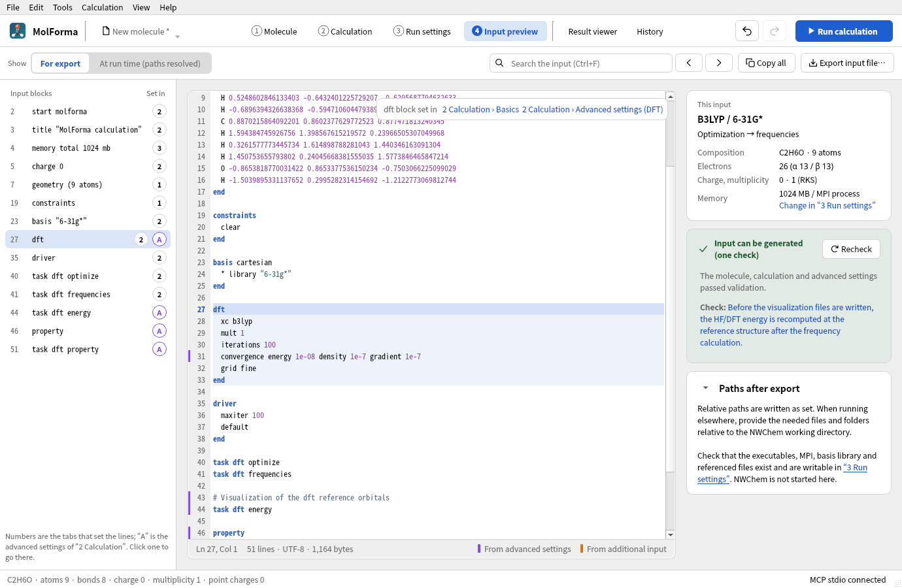Select the 'start molforma' input block

click(x=88, y=112)
